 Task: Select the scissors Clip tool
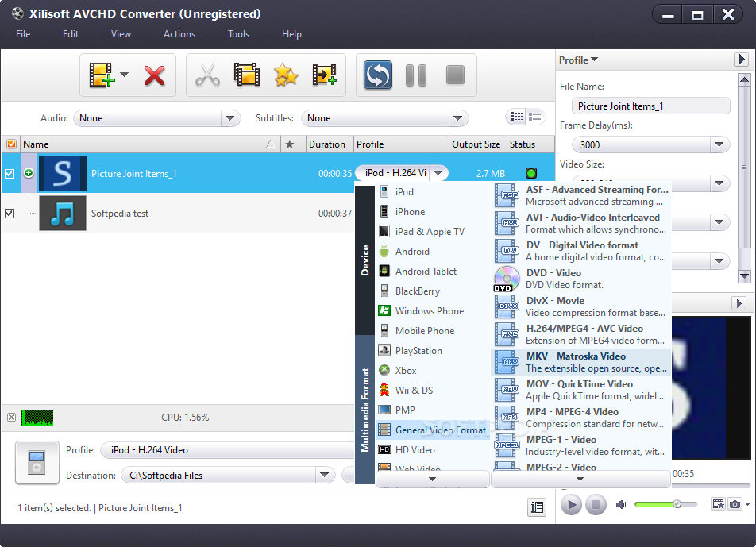click(207, 75)
